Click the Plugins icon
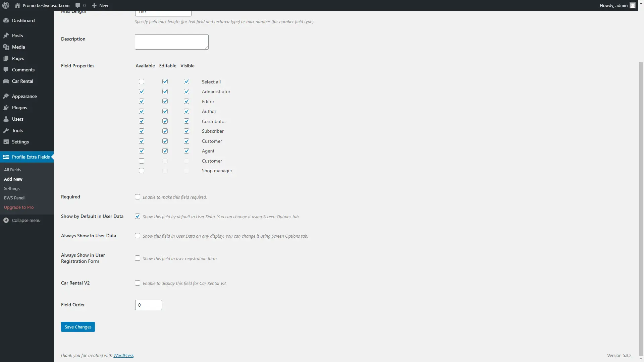Viewport: 644px width, 362px height. [x=6, y=108]
